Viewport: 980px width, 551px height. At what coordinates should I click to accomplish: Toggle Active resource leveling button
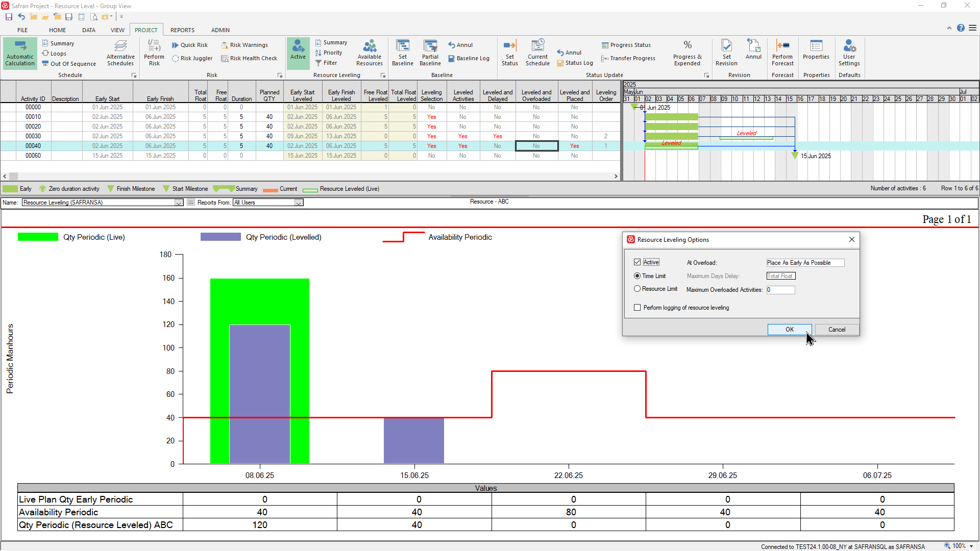point(298,53)
